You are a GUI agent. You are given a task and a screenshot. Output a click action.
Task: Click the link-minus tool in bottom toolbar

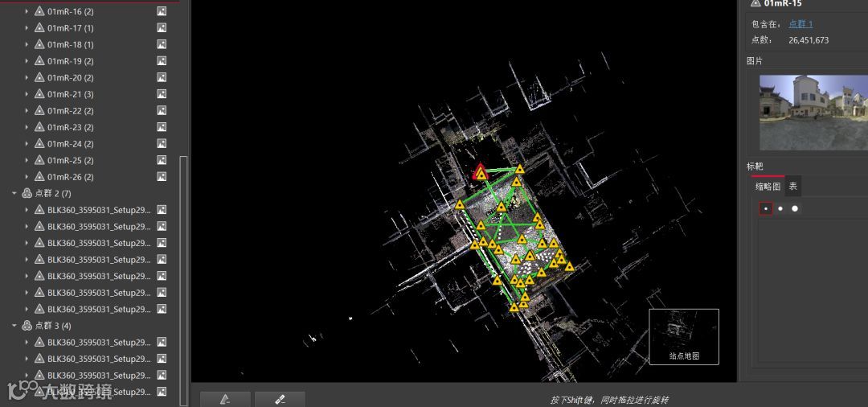(280, 399)
